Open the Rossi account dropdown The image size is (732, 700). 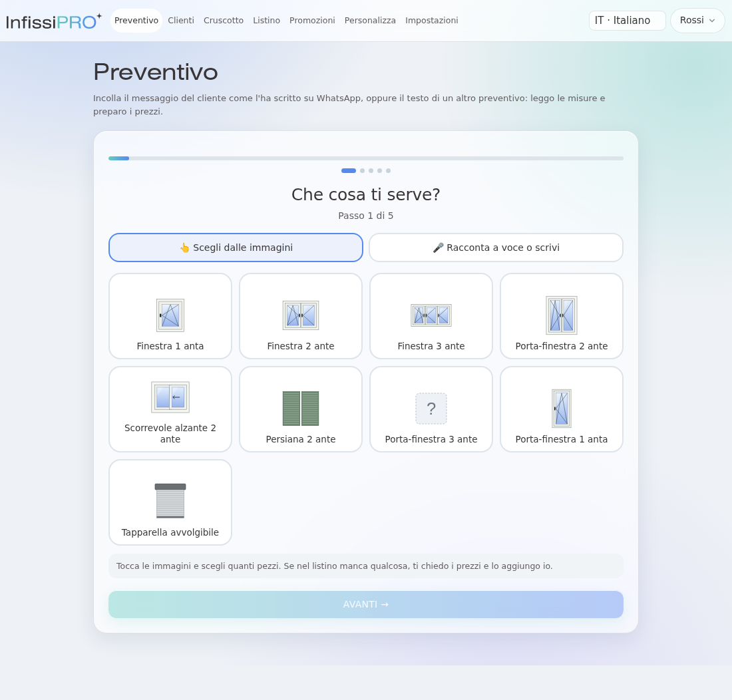(x=697, y=21)
